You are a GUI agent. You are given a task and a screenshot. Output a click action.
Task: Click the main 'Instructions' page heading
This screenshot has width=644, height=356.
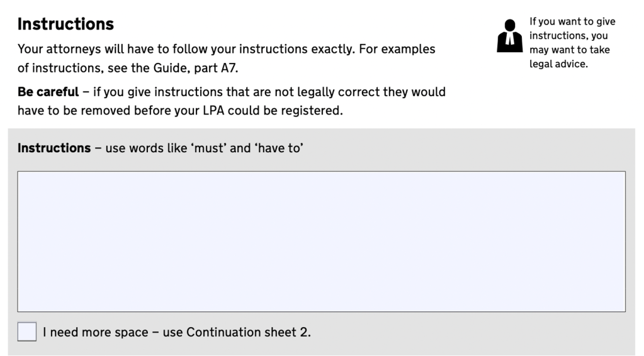(x=65, y=24)
